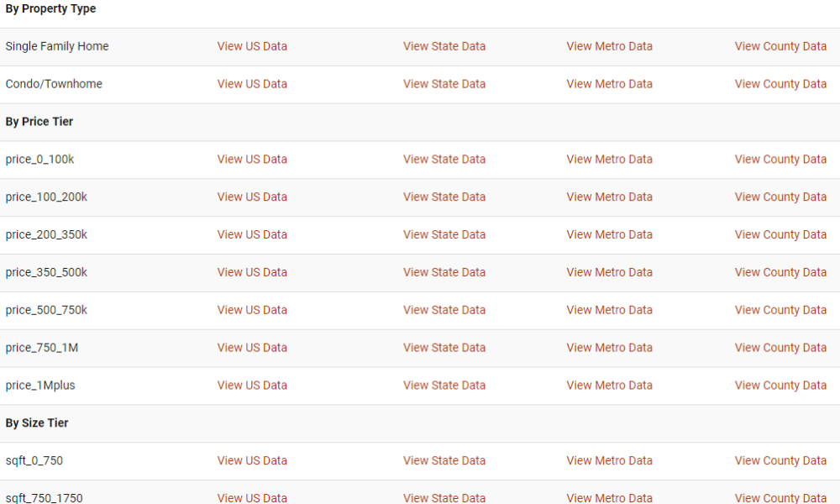This screenshot has height=504, width=840.
Task: Open View Metro Data for sqft_750_1750
Action: [x=609, y=497]
